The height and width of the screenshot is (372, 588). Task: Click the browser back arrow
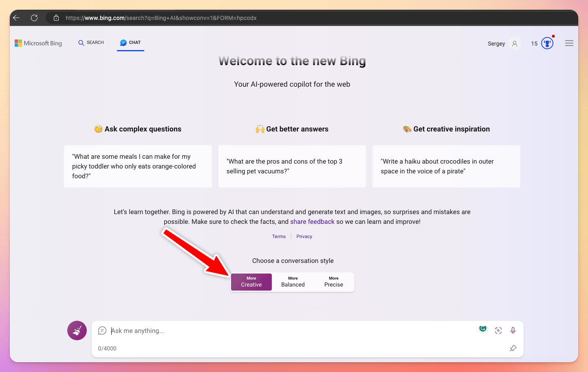coord(16,18)
